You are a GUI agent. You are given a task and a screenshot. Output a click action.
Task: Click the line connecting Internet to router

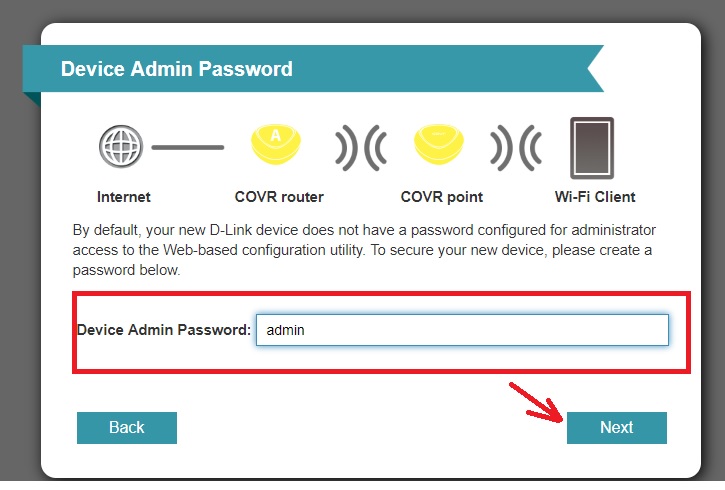point(188,148)
